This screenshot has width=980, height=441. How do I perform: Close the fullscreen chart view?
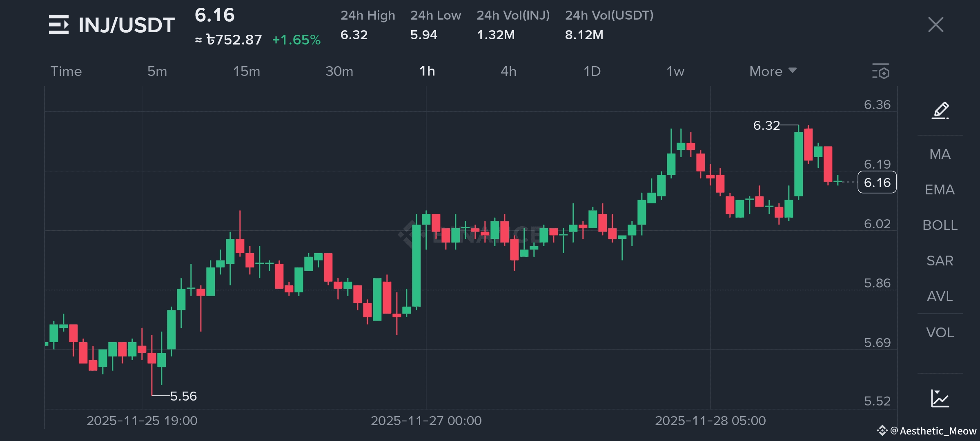935,25
